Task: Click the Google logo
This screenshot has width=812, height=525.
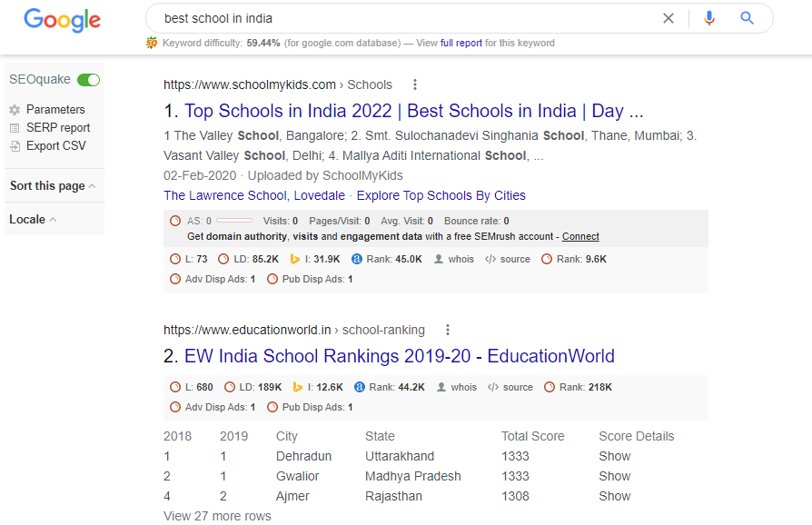Action: click(62, 20)
